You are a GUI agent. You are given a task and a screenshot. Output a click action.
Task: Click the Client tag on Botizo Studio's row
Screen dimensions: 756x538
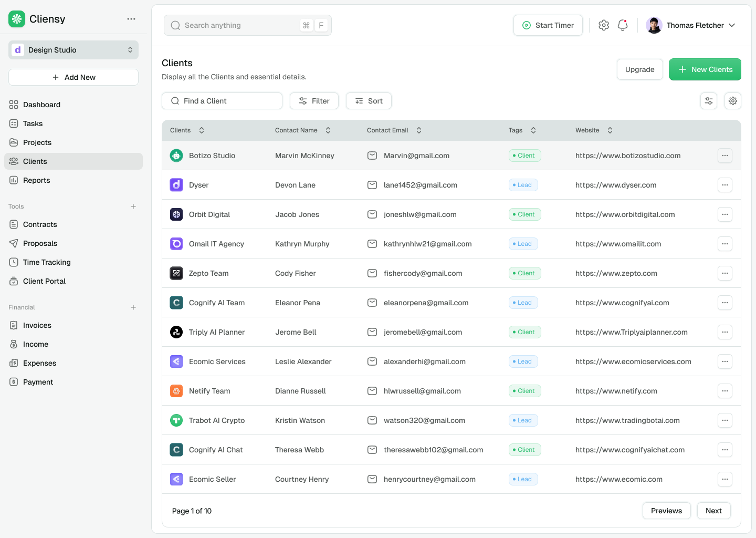coord(524,156)
